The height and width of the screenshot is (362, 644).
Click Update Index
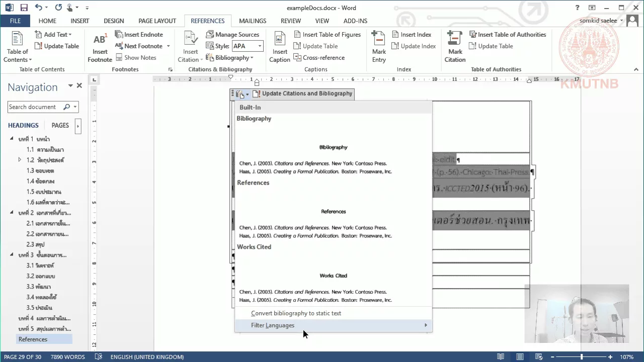[x=414, y=46]
